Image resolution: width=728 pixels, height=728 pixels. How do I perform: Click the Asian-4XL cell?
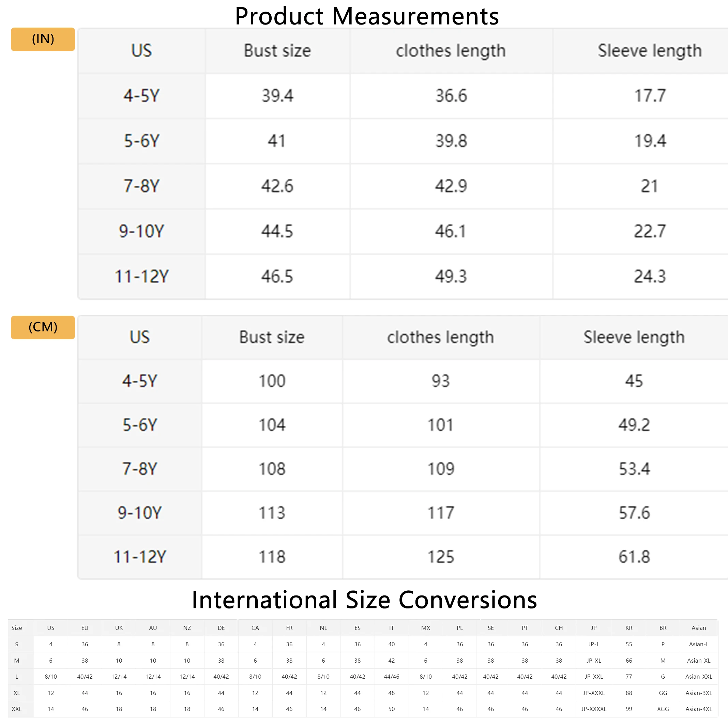[x=699, y=709]
